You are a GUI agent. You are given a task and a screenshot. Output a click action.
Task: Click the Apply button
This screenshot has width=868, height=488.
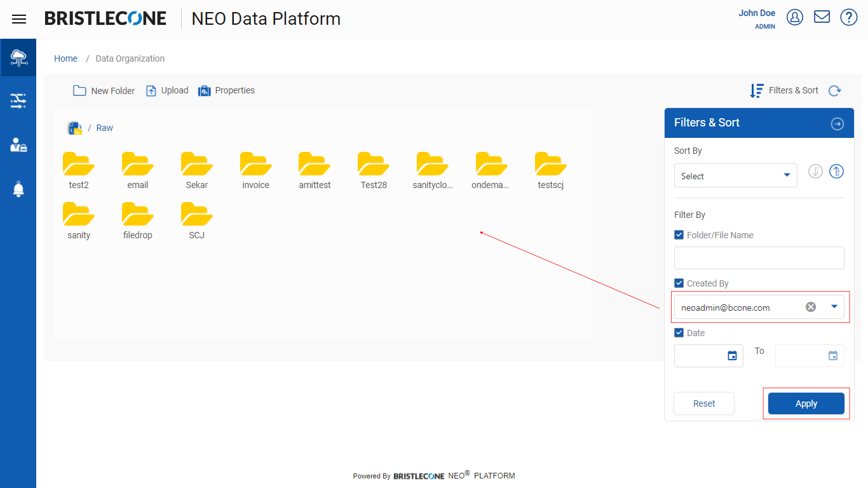click(x=806, y=403)
